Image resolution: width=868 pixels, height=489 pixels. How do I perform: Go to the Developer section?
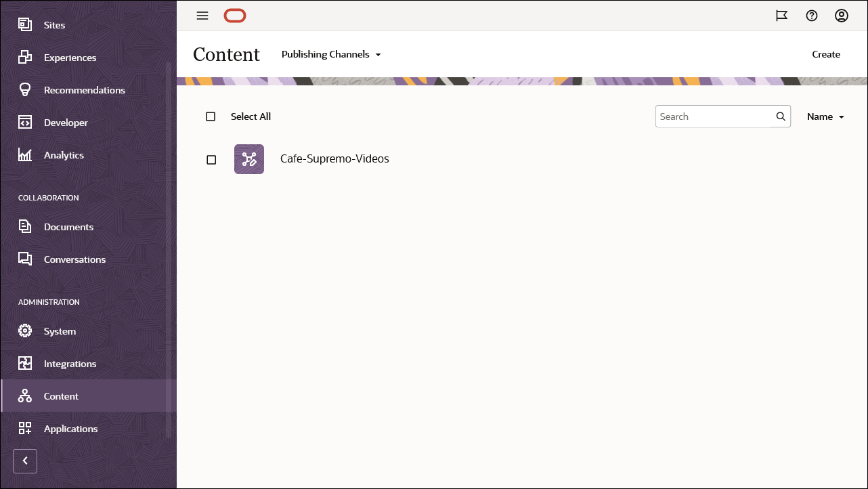(x=65, y=122)
